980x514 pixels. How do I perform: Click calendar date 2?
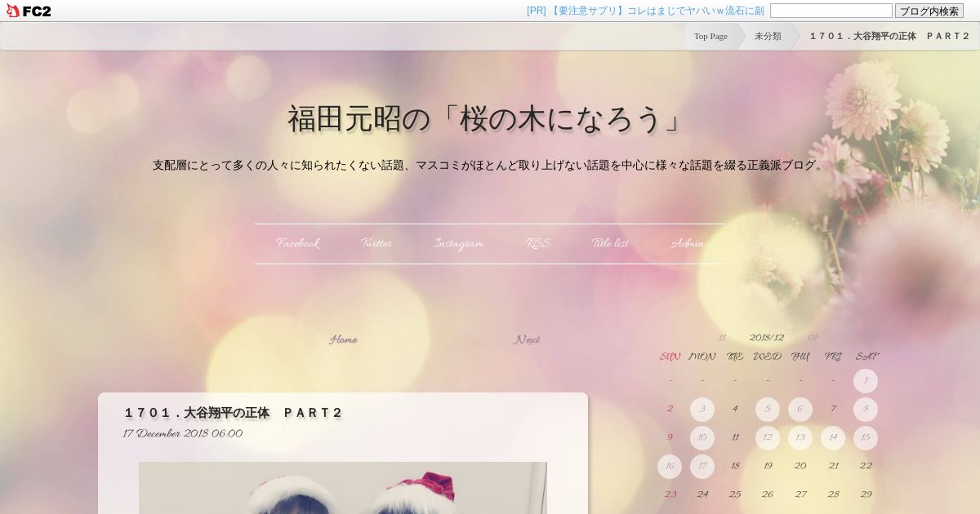point(670,410)
